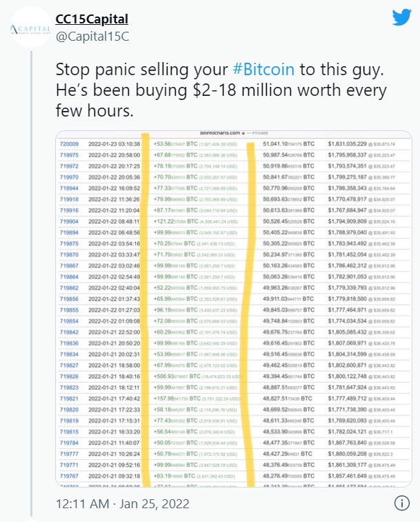Open CC15Capital display name link

point(92,19)
